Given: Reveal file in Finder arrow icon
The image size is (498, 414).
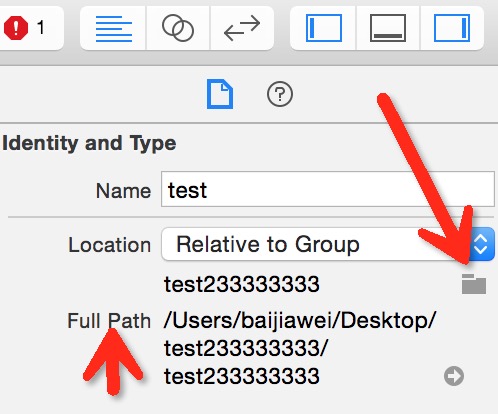Looking at the screenshot, I should point(454,376).
